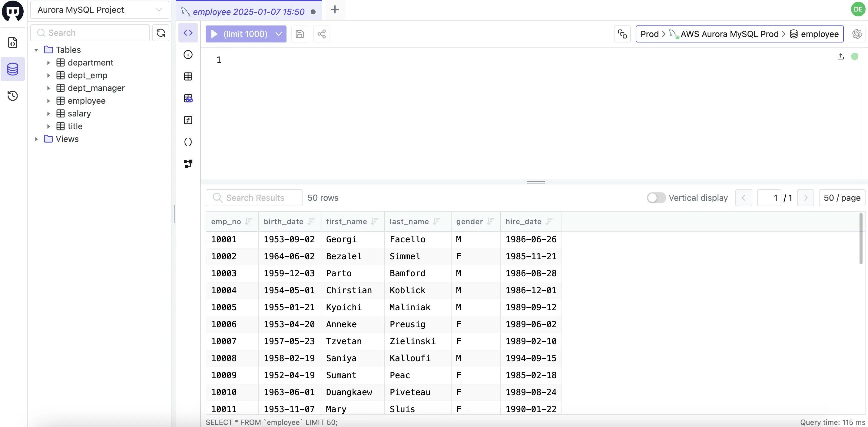The height and width of the screenshot is (427, 868).
Task: Open the Aurora MySQL Project dropdown
Action: pos(99,10)
